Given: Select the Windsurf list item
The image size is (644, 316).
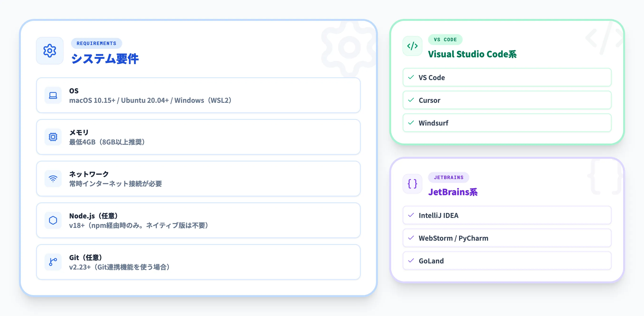Looking at the screenshot, I should coord(507,123).
